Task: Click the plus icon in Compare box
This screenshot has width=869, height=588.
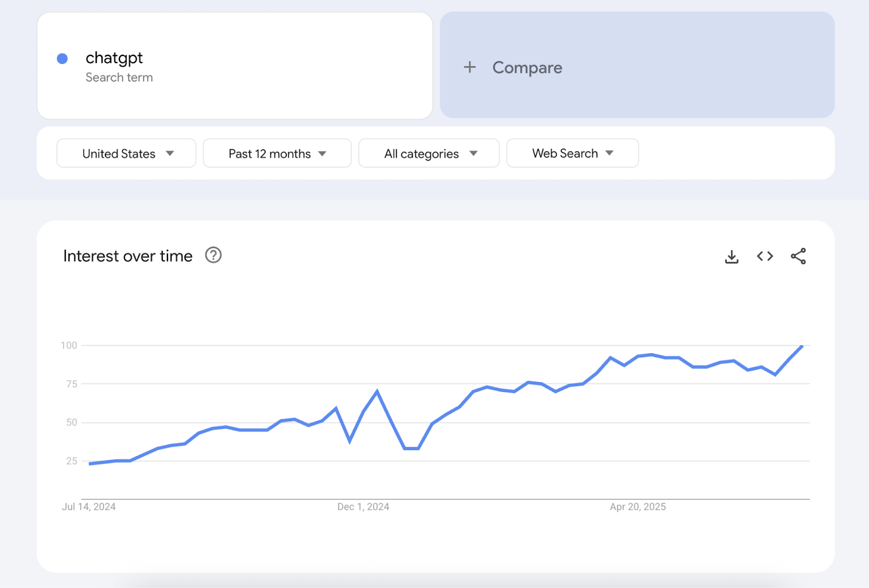Action: tap(470, 67)
